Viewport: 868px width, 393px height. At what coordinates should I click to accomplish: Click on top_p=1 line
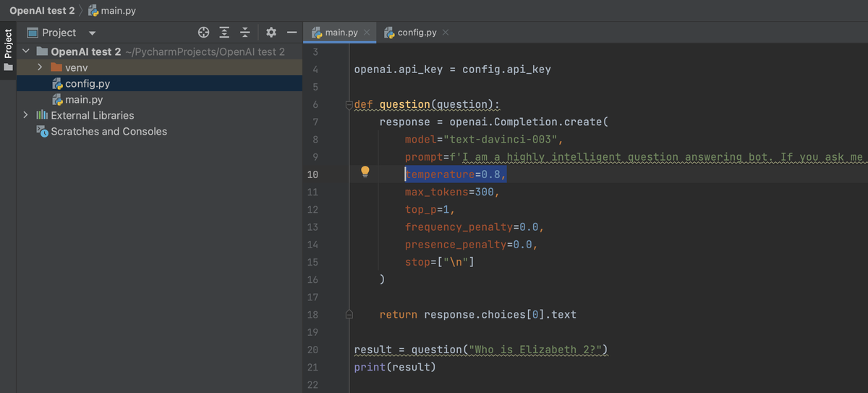tap(430, 210)
